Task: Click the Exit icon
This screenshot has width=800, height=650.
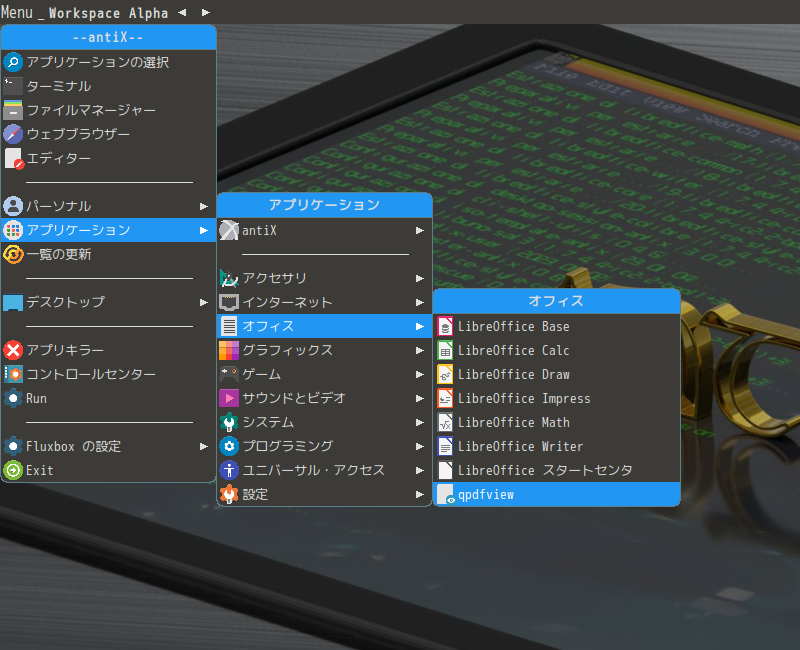Action: click(13, 470)
